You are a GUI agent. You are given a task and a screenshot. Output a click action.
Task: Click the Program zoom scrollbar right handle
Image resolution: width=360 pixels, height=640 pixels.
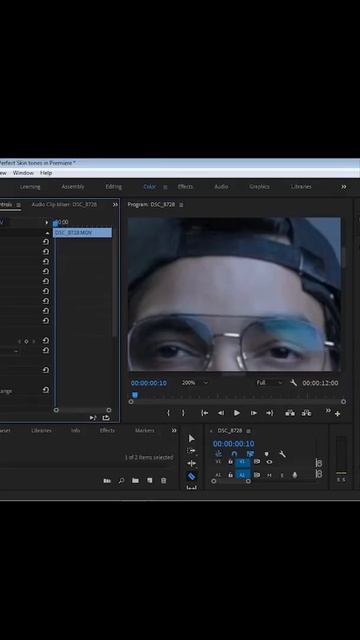344,402
